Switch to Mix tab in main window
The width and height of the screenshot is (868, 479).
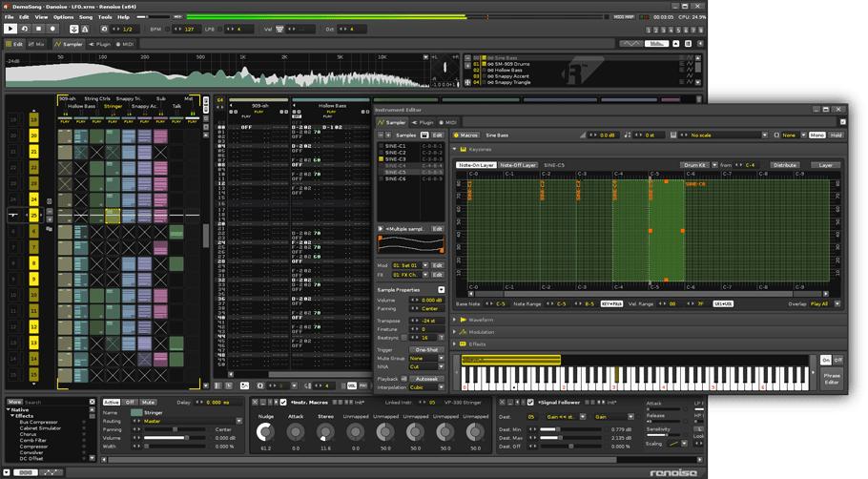pyautogui.click(x=36, y=44)
